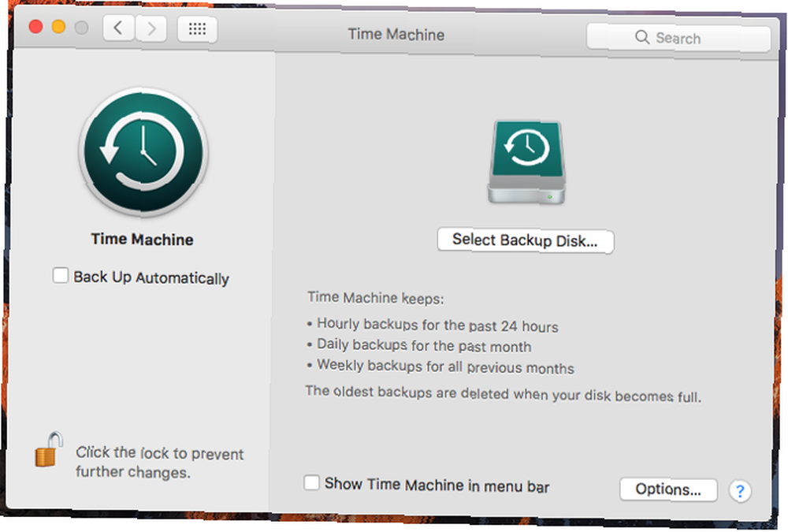The height and width of the screenshot is (532, 788).
Task: Click the Time Machine window title
Action: 396,35
